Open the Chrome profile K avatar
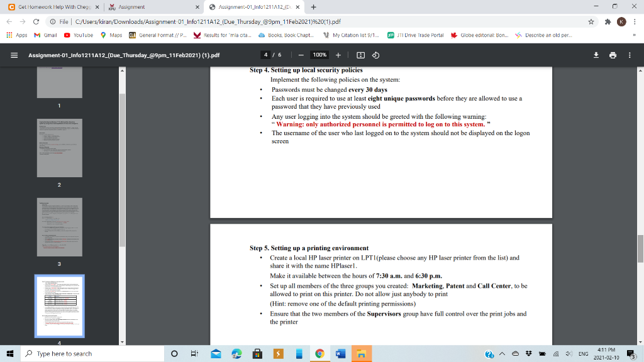Image resolution: width=644 pixels, height=362 pixels. (621, 22)
